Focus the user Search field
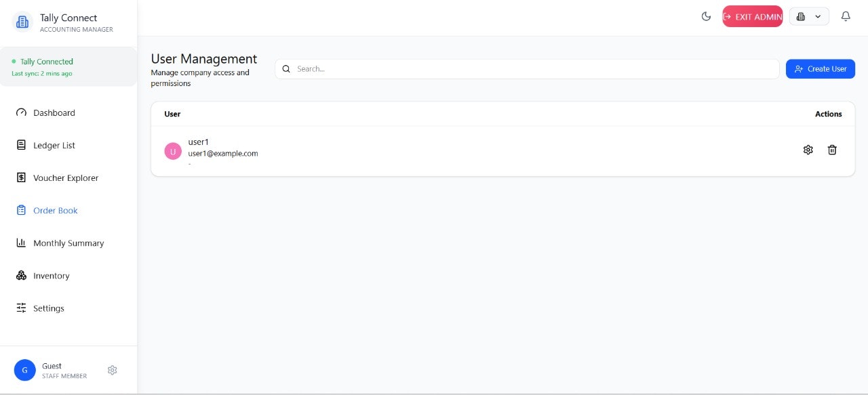Viewport: 868px width, 395px height. pos(527,68)
